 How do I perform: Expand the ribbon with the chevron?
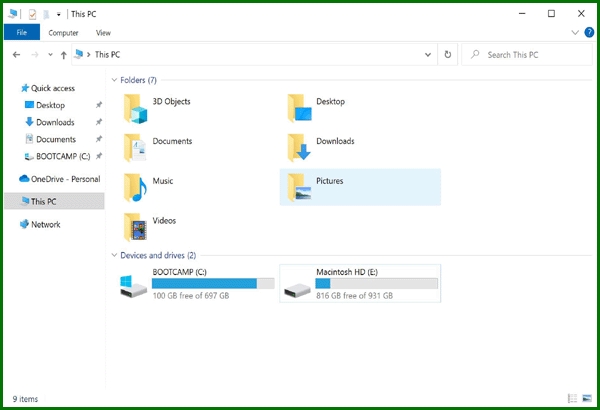coord(575,33)
